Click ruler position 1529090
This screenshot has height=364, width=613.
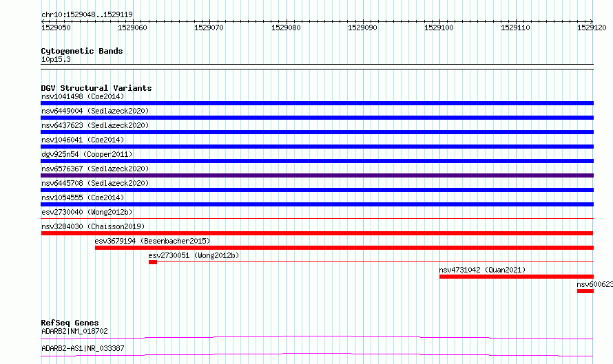click(362, 28)
